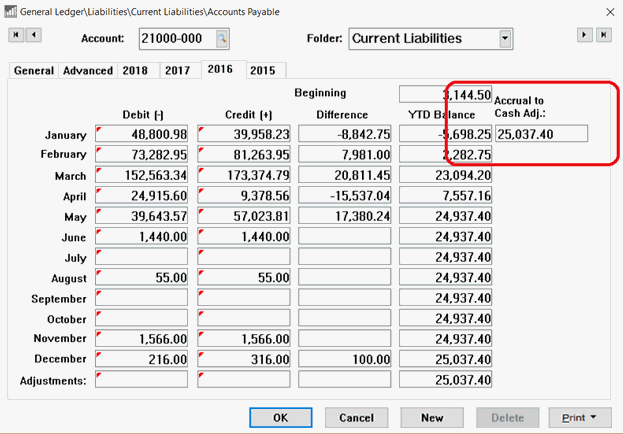Click April difference value -15,537.04

point(345,196)
